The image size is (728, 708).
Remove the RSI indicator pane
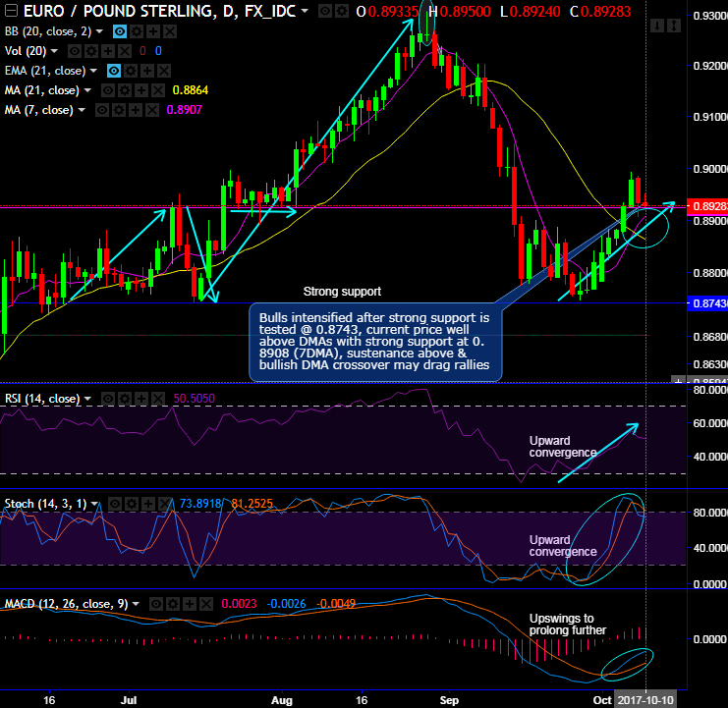(x=158, y=399)
